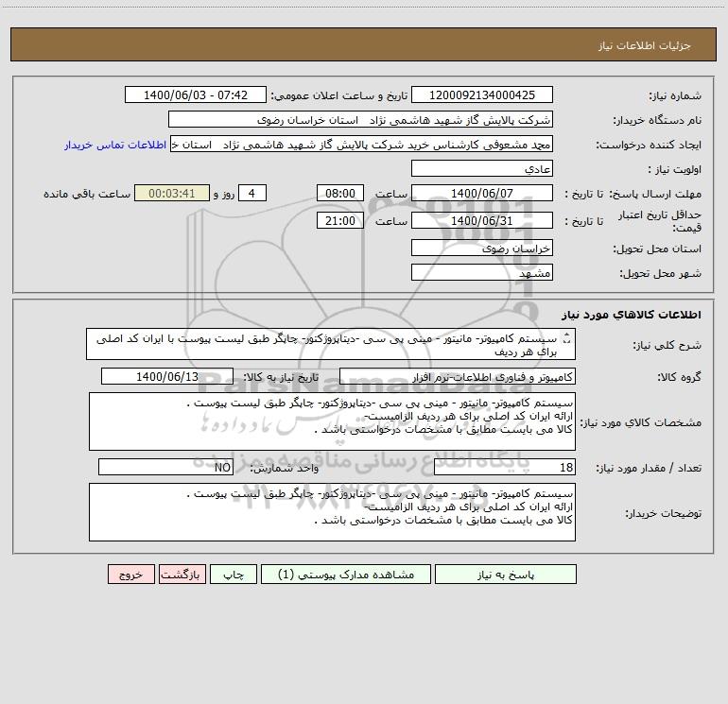
Task: Open 'اطلاعات تماس خریدار' link
Action: pos(115,145)
